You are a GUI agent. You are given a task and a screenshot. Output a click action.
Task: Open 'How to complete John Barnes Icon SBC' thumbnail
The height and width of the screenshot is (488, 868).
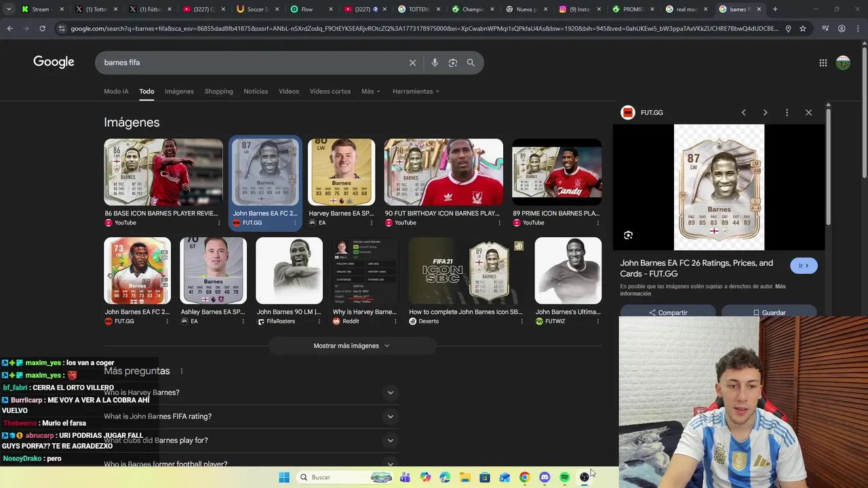[467, 270]
